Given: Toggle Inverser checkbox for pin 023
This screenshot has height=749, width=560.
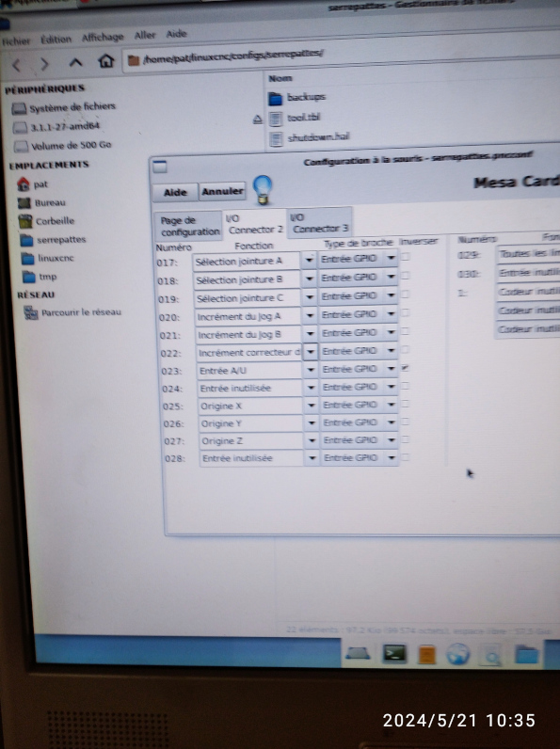Looking at the screenshot, I should coord(406,368).
